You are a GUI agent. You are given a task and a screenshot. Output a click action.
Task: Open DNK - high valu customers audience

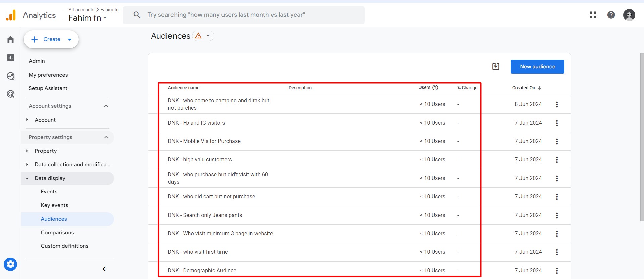click(x=200, y=160)
